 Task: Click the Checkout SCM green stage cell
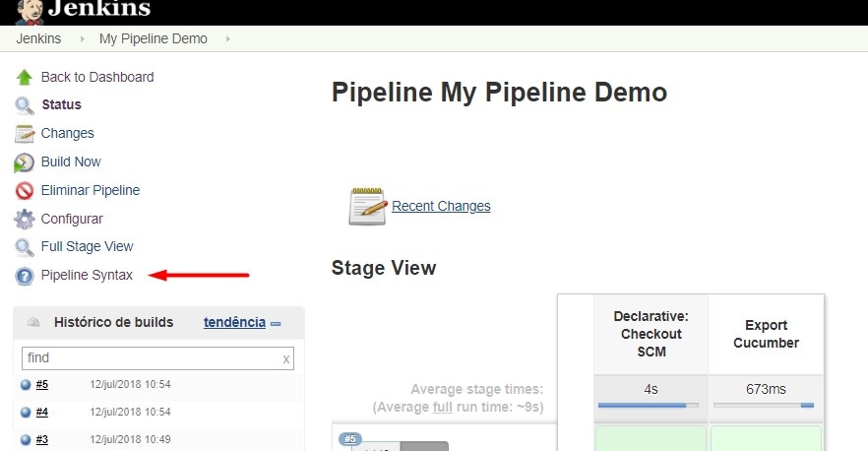point(651,438)
